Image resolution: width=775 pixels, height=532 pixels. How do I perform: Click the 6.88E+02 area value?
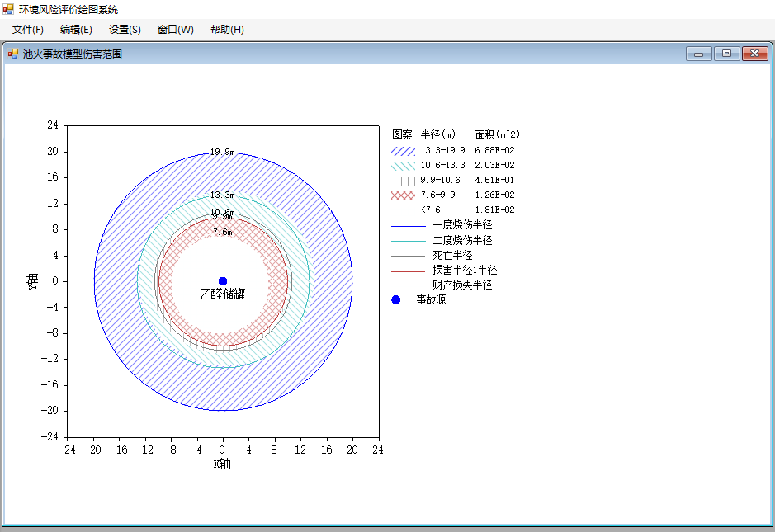pyautogui.click(x=494, y=150)
